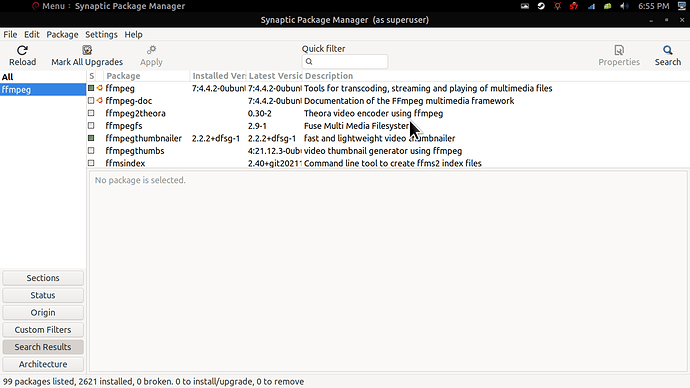This screenshot has height=388, width=690.
Task: Click Synaptic Package Manager taskbar entry
Action: pyautogui.click(x=130, y=6)
